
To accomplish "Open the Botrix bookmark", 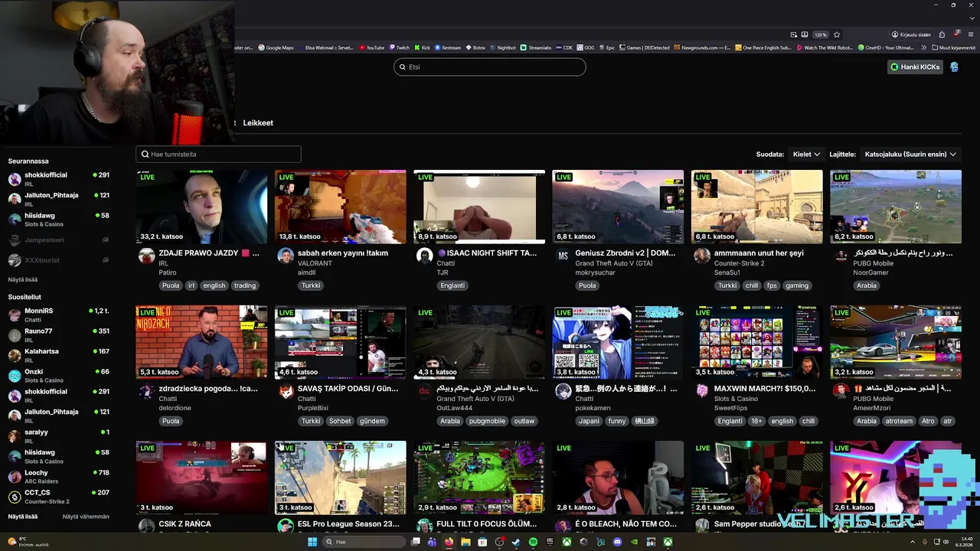I will (x=475, y=47).
